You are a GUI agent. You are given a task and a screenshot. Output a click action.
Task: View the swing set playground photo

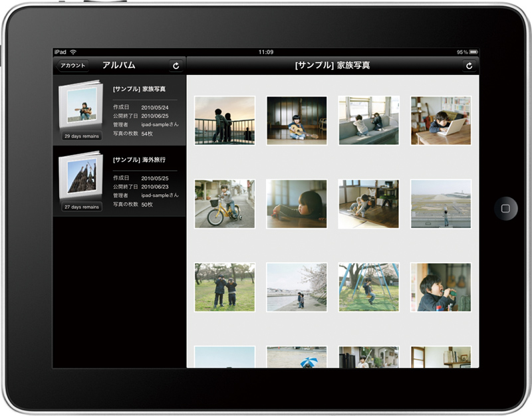point(368,286)
